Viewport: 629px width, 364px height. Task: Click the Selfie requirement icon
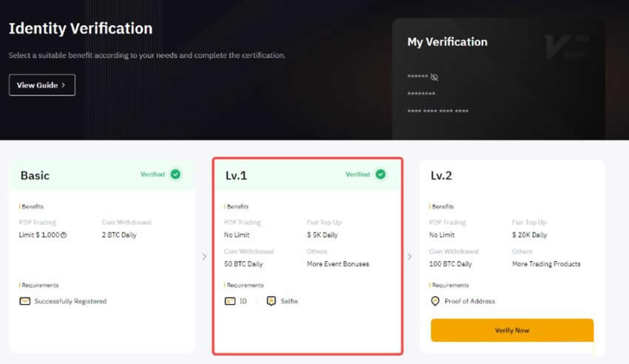point(271,301)
